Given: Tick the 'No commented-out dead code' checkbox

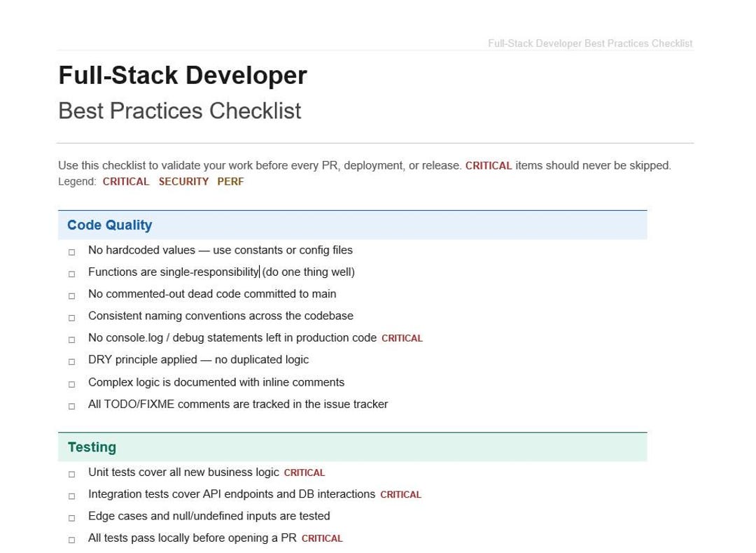Looking at the screenshot, I should [x=72, y=296].
